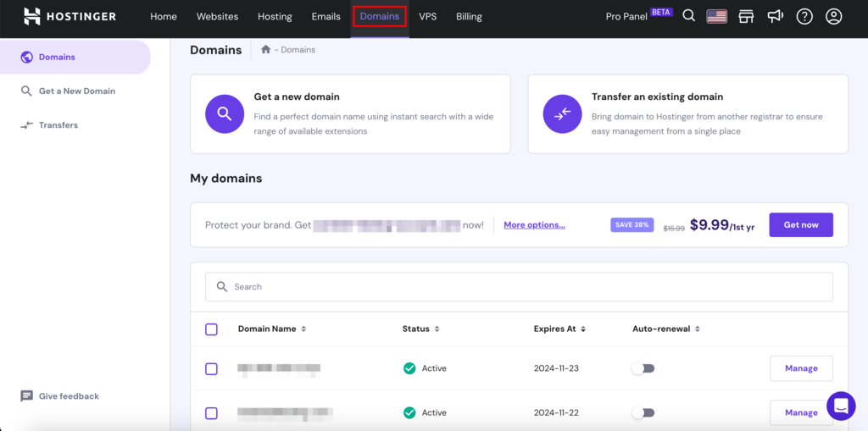Sort by Expires At column
This screenshot has height=431, width=868.
tap(559, 329)
